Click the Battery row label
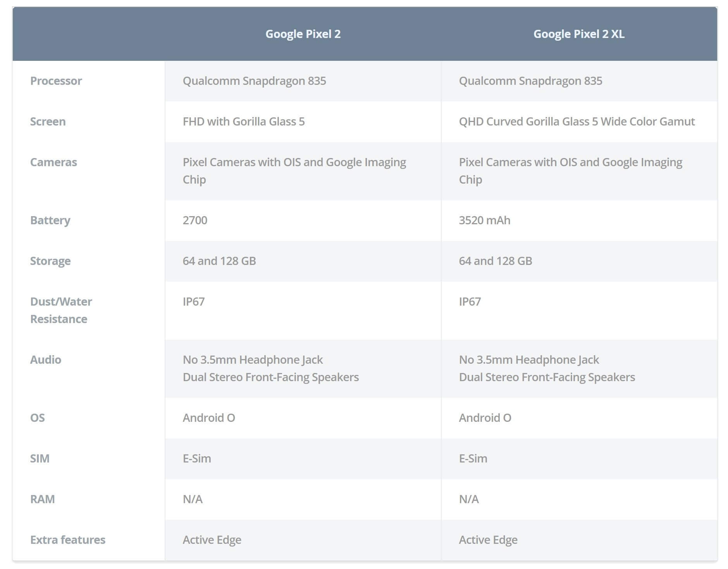This screenshot has height=569, width=728. [50, 220]
